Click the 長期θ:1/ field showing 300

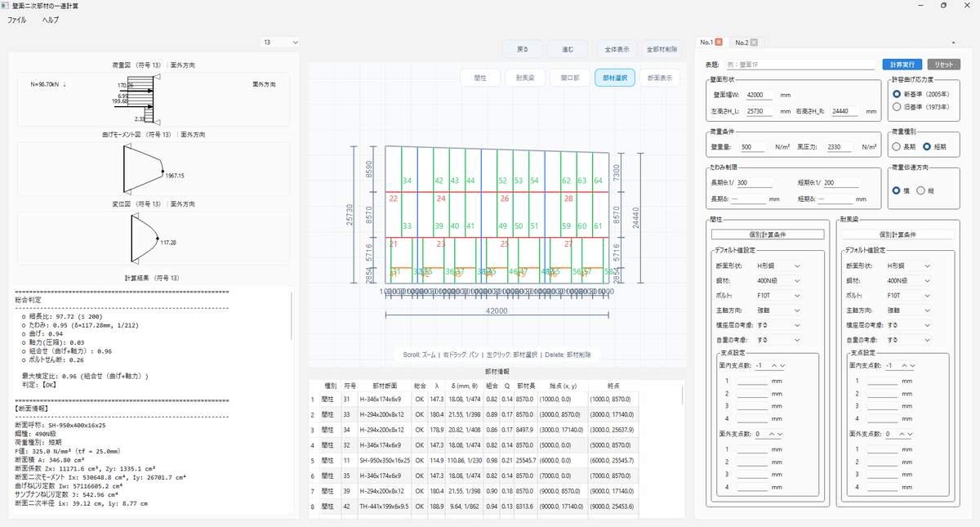756,183
